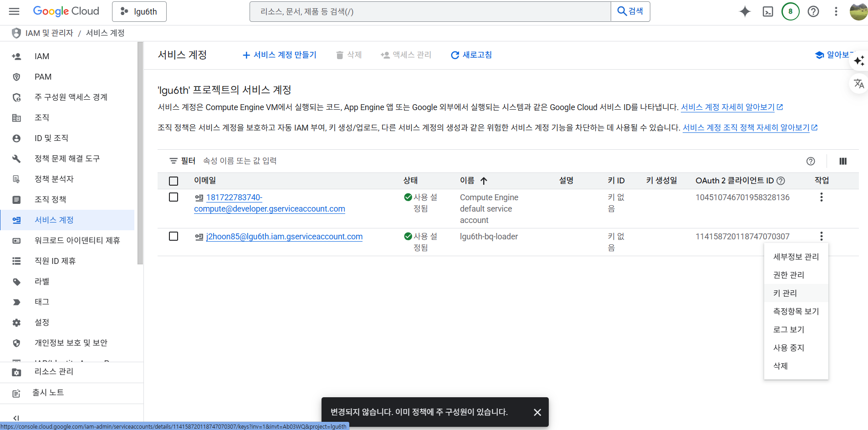Viewport: 868px width, 430px height.
Task: Select 서비스 계정 in the sidebar
Action: (67, 220)
